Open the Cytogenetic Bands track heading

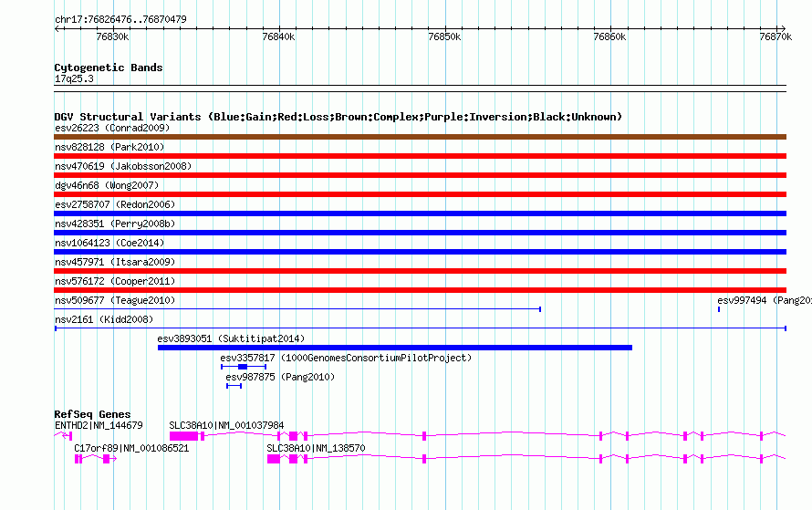tap(109, 68)
